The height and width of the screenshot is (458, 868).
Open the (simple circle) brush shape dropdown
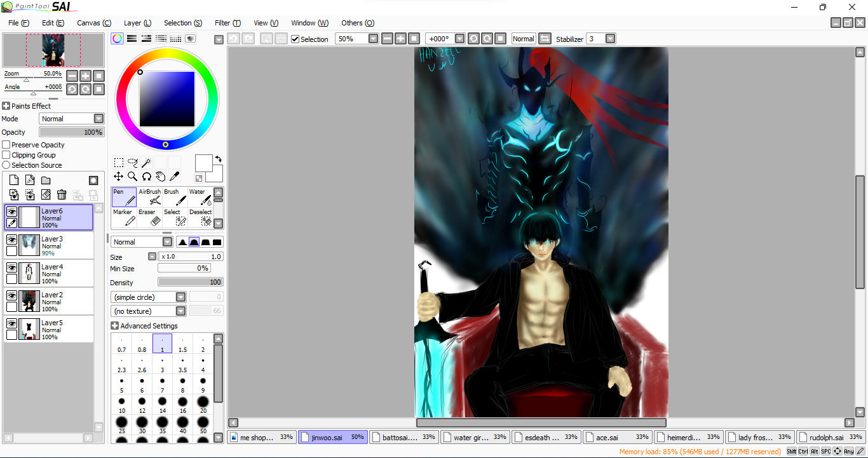[181, 297]
